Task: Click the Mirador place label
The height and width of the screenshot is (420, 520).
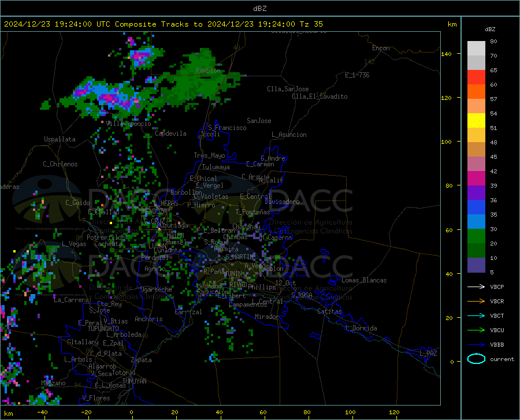Action: pos(266,317)
